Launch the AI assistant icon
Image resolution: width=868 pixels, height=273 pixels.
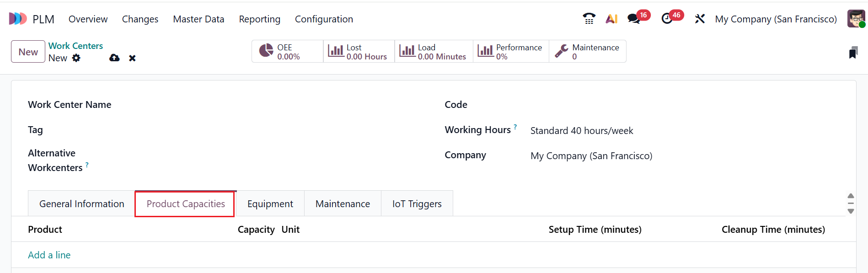tap(611, 19)
